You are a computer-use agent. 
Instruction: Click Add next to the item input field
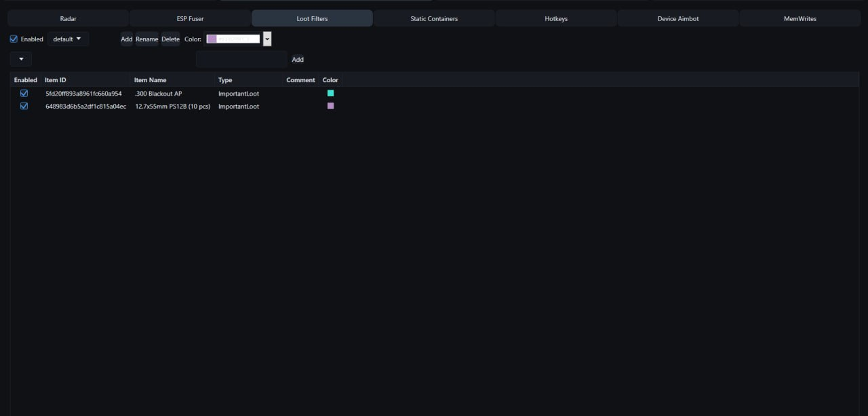pos(298,60)
